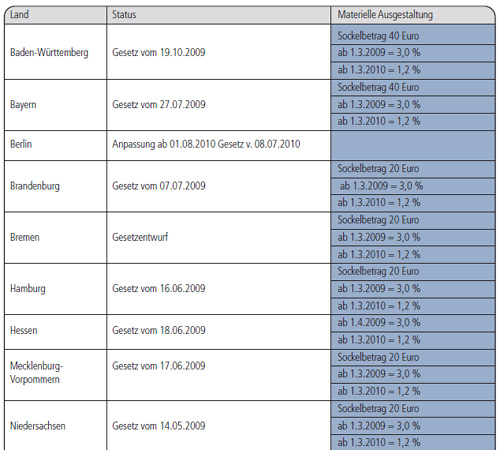Click the ab 1.4.2009 = 3,0 % cell
Screen dimensions: 500x450
(413, 323)
